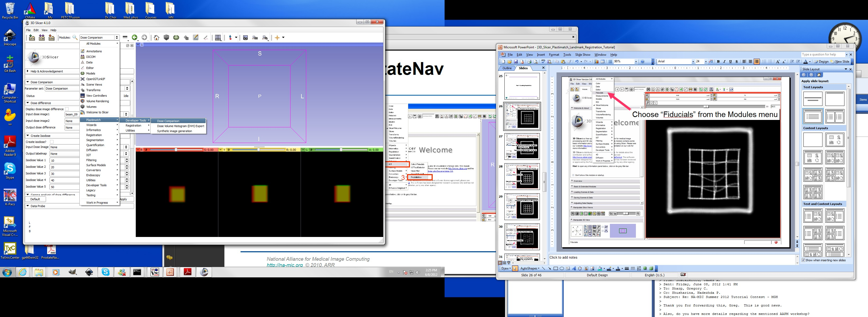The image size is (868, 317).
Task: Toggle Show when inserting new slides
Action: pyautogui.click(x=803, y=260)
